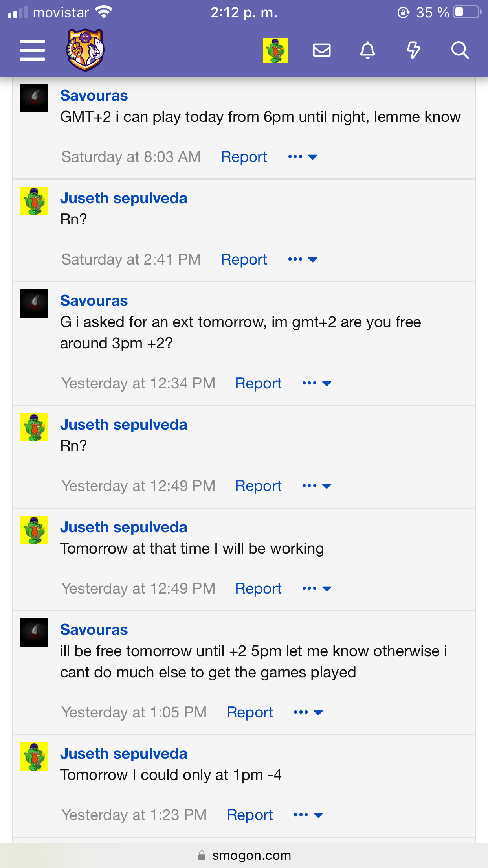Expand options for Saturday 8:03 AM message
Viewport: 488px width, 868px height.
[x=303, y=157]
